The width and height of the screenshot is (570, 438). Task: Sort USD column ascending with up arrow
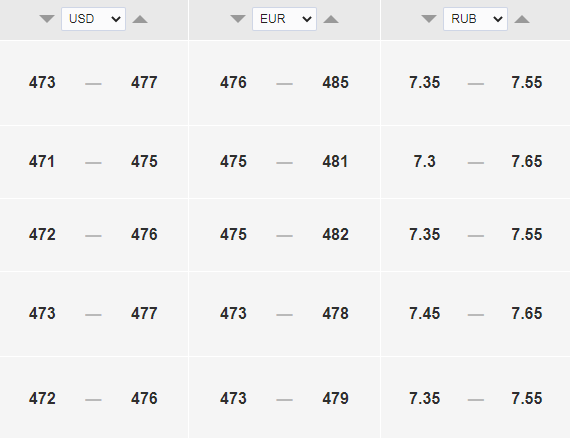140,19
